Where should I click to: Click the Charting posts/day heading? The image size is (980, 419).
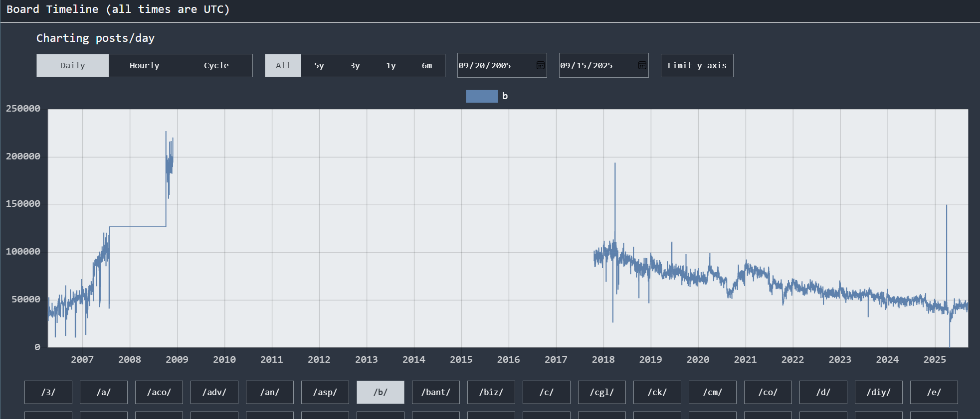95,38
